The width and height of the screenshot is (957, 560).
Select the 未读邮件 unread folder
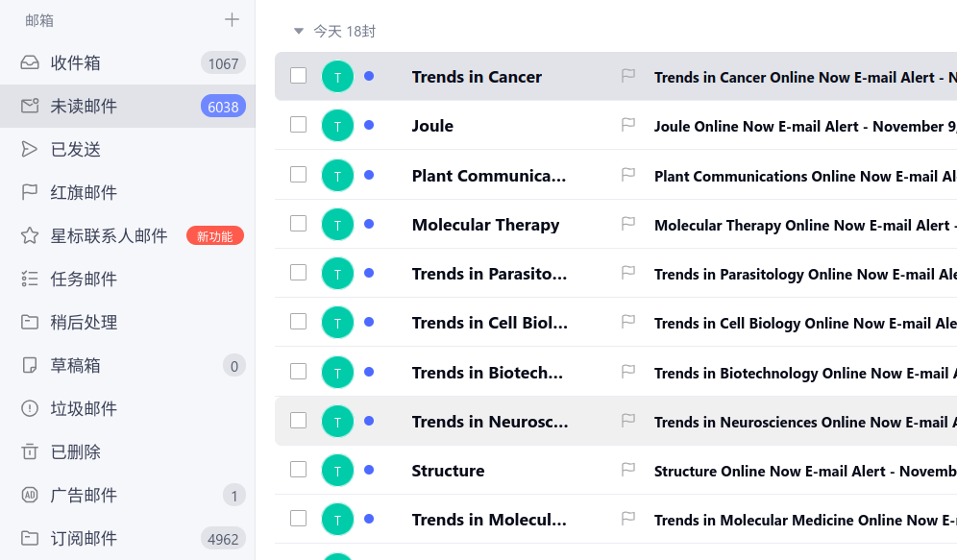(x=128, y=107)
